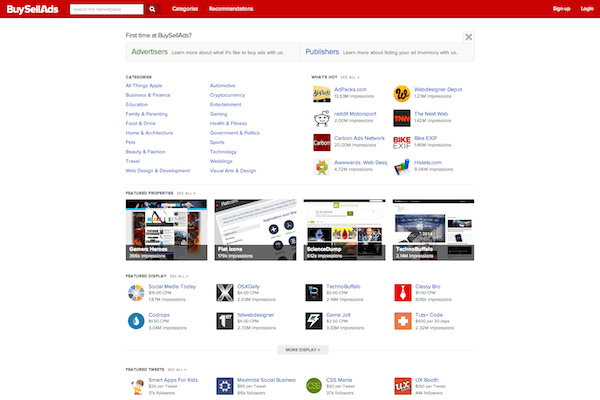Open the Recommendations menu
The width and height of the screenshot is (600, 400).
231,9
